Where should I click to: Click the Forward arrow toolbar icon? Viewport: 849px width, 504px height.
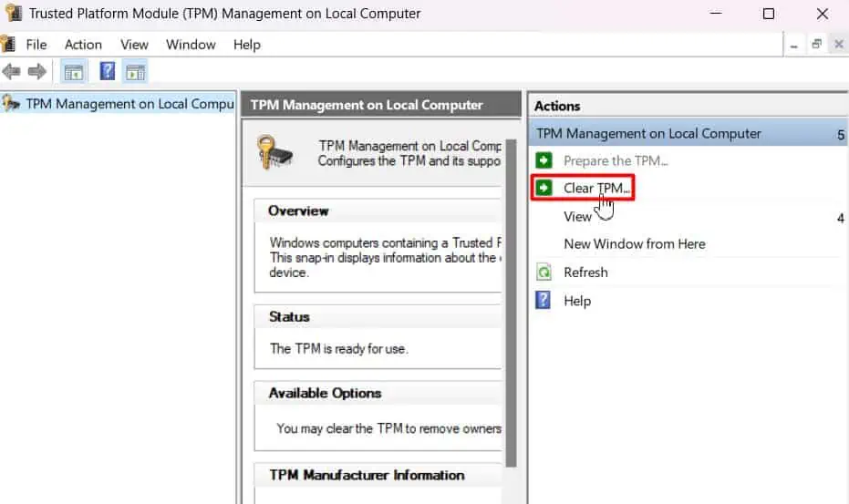pyautogui.click(x=36, y=71)
